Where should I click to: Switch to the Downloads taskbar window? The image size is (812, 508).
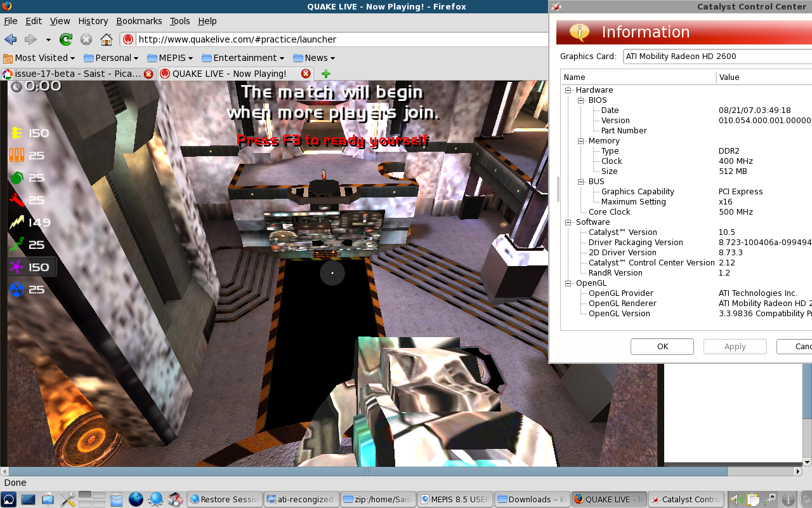531,500
